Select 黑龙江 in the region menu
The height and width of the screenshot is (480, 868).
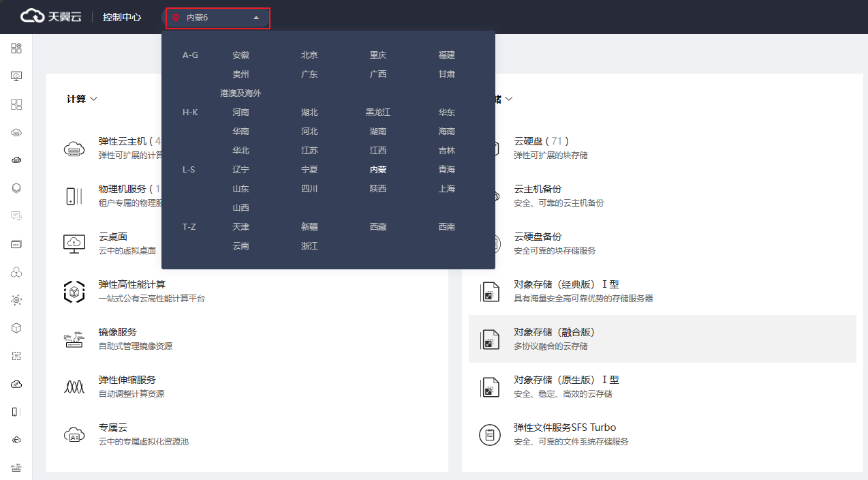coord(378,112)
